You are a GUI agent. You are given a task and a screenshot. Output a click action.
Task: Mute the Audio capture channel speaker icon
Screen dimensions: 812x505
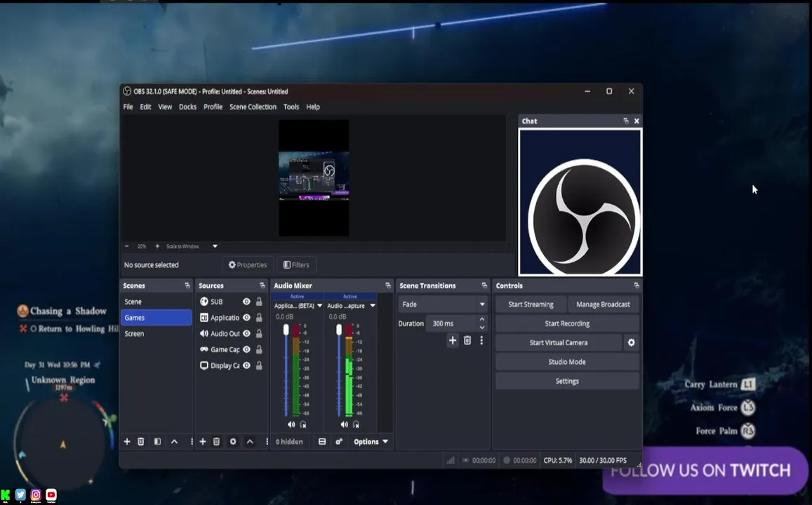click(x=345, y=424)
